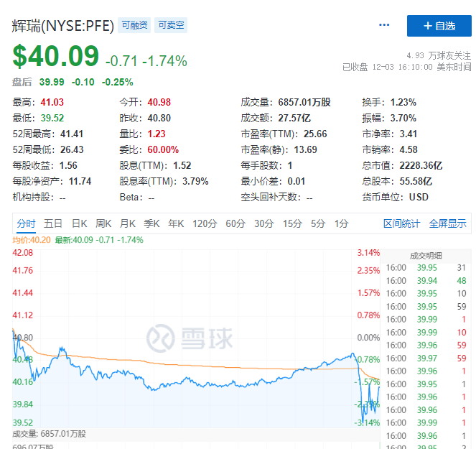This screenshot has width=476, height=449.
Task: Click the 39.94 trade row with volume 48
Action: [426, 280]
